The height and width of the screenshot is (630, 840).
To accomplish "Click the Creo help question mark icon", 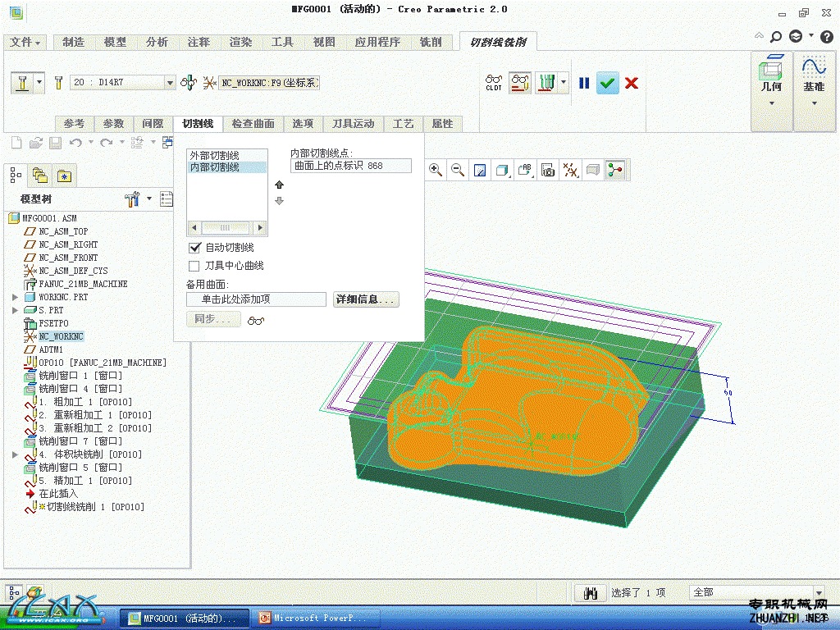I will point(827,36).
